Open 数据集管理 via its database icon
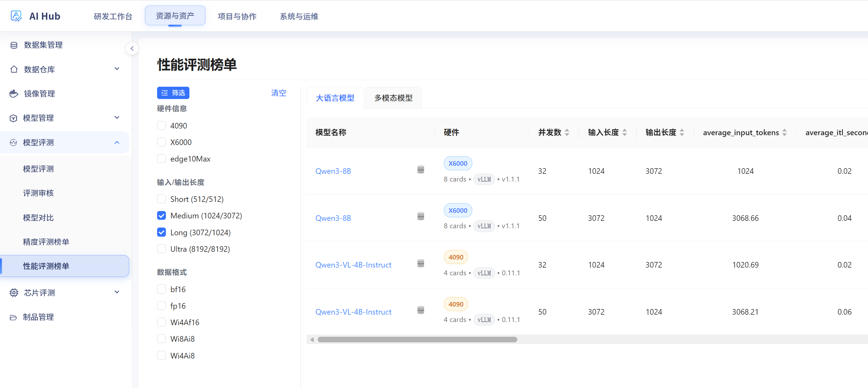Screen dimensions: 868x388 (14, 45)
